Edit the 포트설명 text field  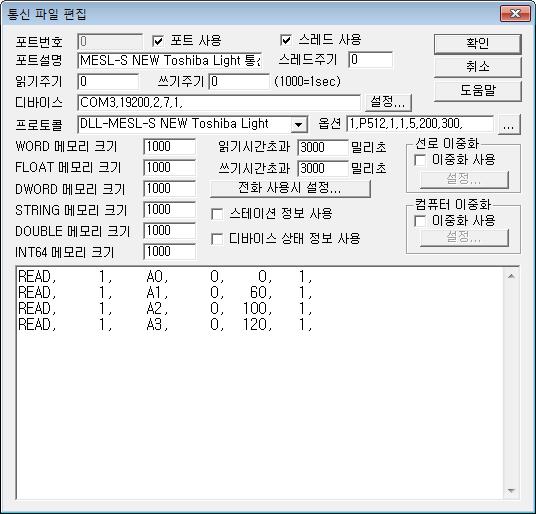(x=170, y=61)
